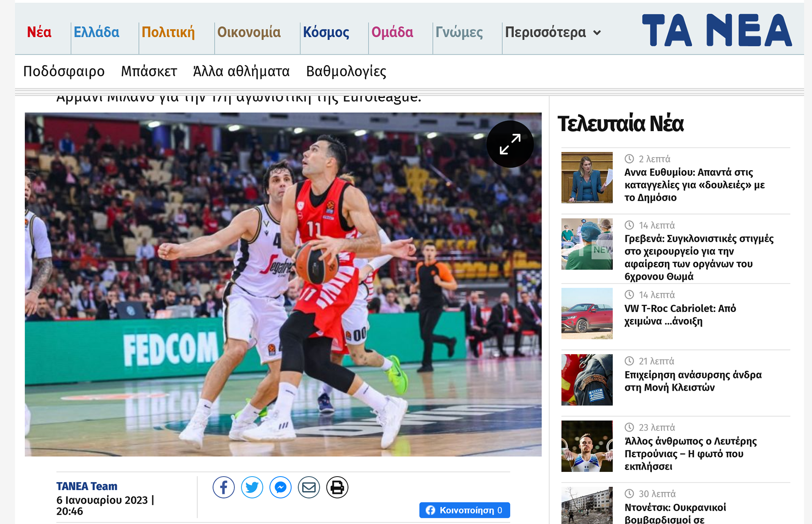Open the Βαθμολογίες standings tab

click(346, 71)
